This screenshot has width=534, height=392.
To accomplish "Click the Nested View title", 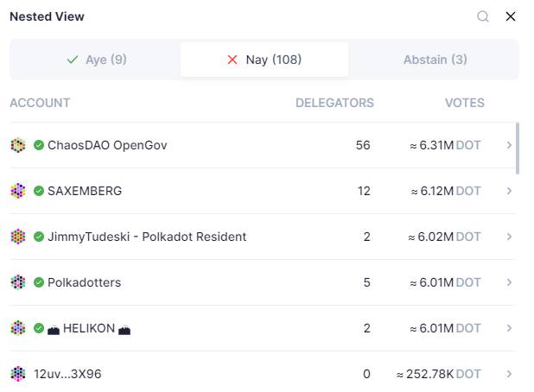I will pyautogui.click(x=47, y=16).
